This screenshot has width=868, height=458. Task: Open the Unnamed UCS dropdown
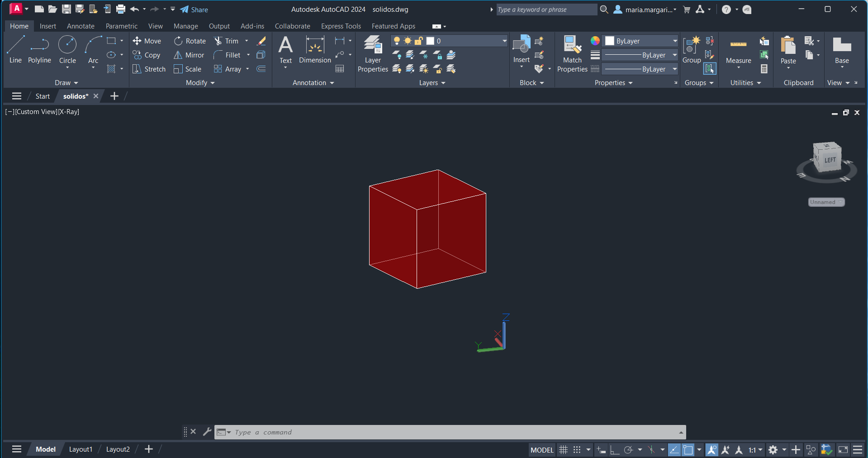click(x=826, y=202)
